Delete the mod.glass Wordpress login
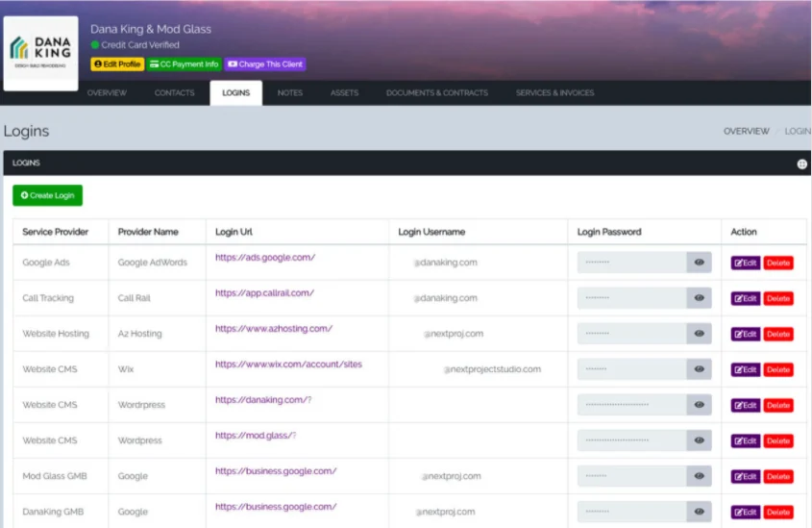This screenshot has height=528, width=812. point(777,440)
